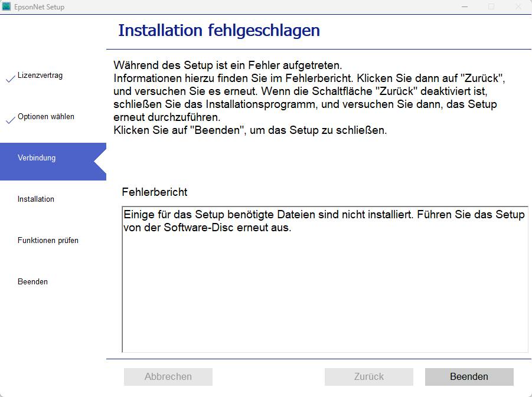Click the maximize icon in title bar
Image resolution: width=532 pixels, height=397 pixels.
point(492,6)
